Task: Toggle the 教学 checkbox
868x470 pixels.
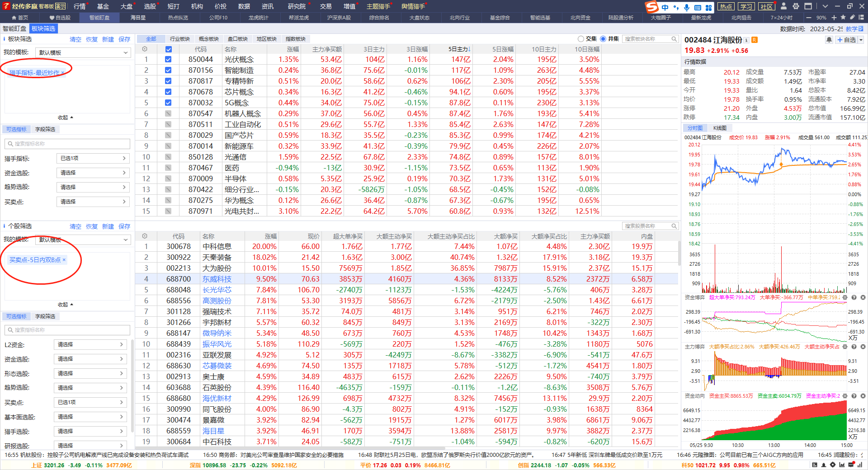Action: 861,28
